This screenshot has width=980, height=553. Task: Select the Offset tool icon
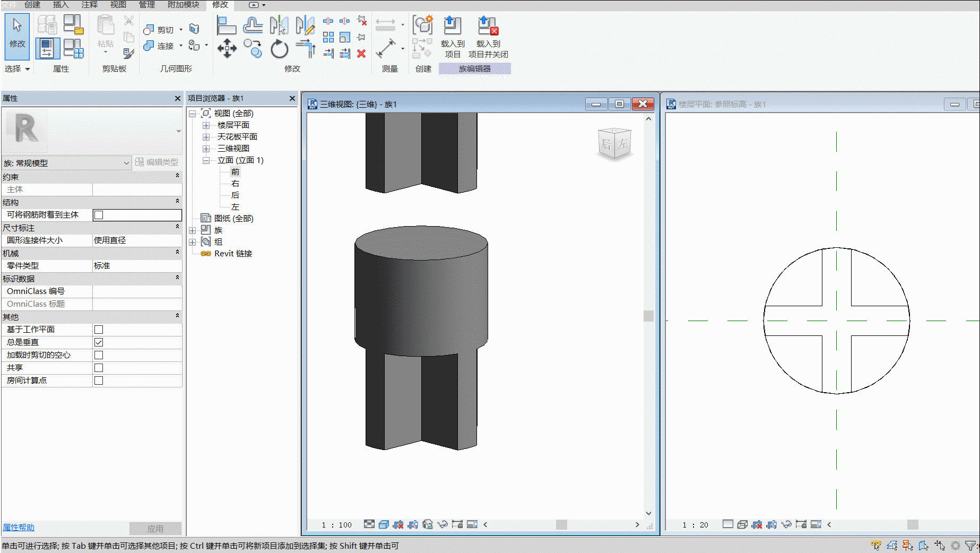(x=253, y=25)
